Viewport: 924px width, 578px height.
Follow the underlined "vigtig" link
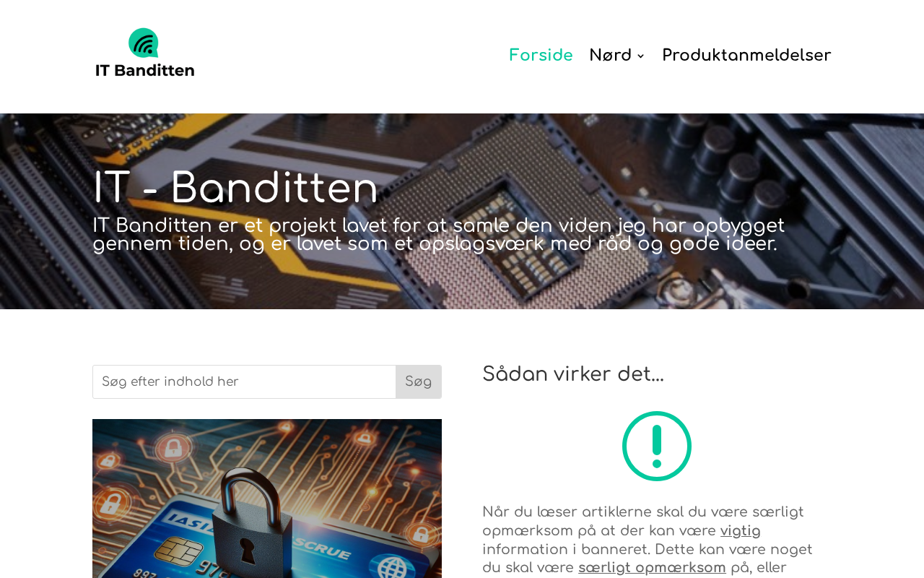741,531
